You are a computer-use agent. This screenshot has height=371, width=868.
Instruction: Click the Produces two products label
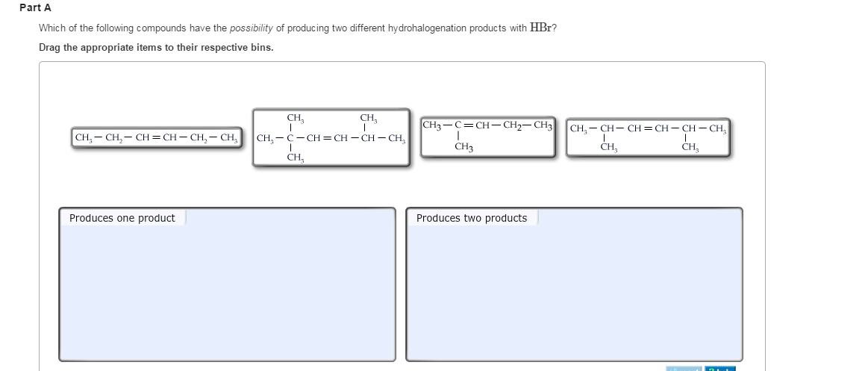[x=472, y=218]
